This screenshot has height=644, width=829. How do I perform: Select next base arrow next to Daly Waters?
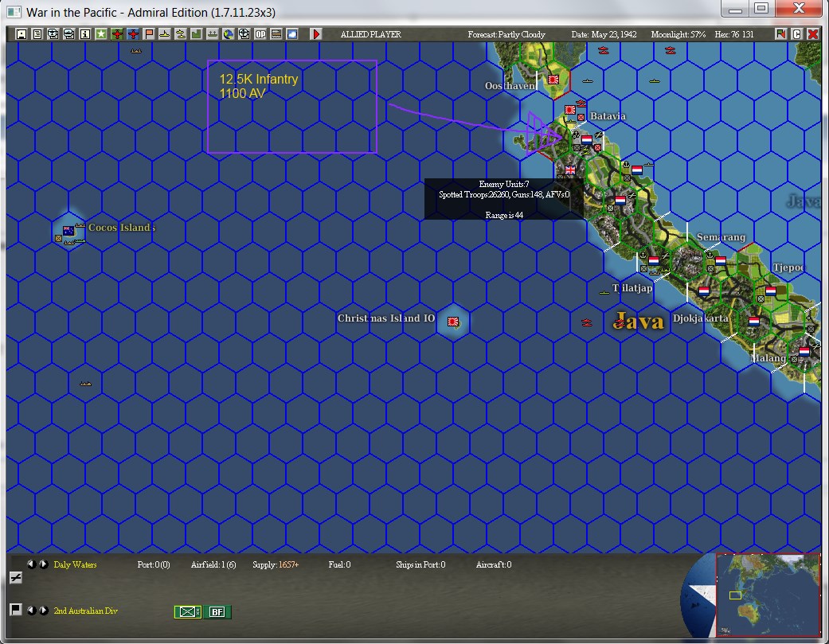pos(44,564)
